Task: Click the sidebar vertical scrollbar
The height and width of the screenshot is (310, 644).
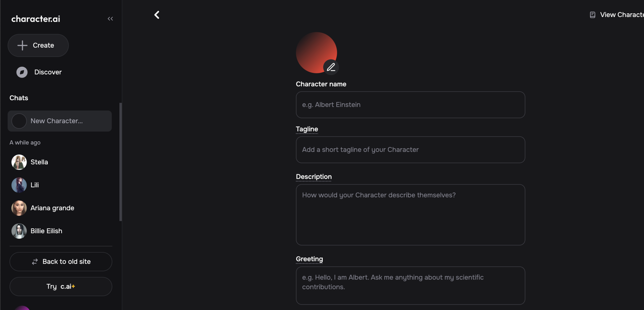Action: (121, 162)
